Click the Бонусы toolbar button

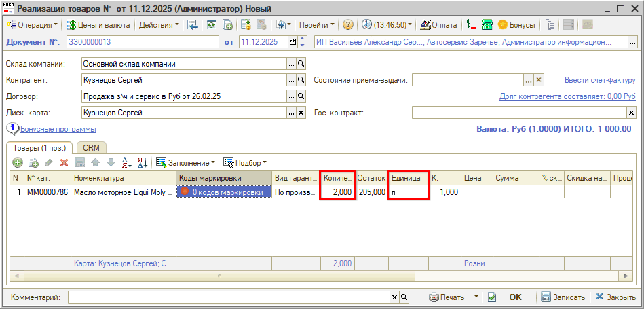pyautogui.click(x=516, y=25)
